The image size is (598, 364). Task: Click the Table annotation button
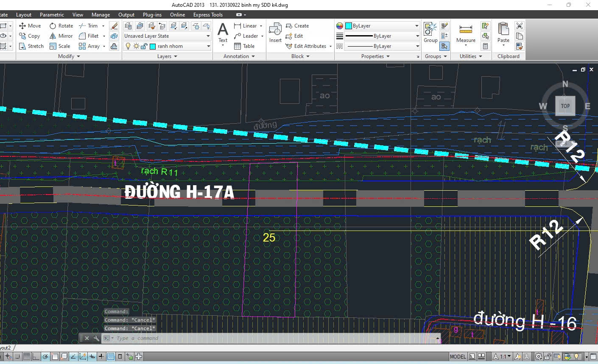pyautogui.click(x=244, y=46)
